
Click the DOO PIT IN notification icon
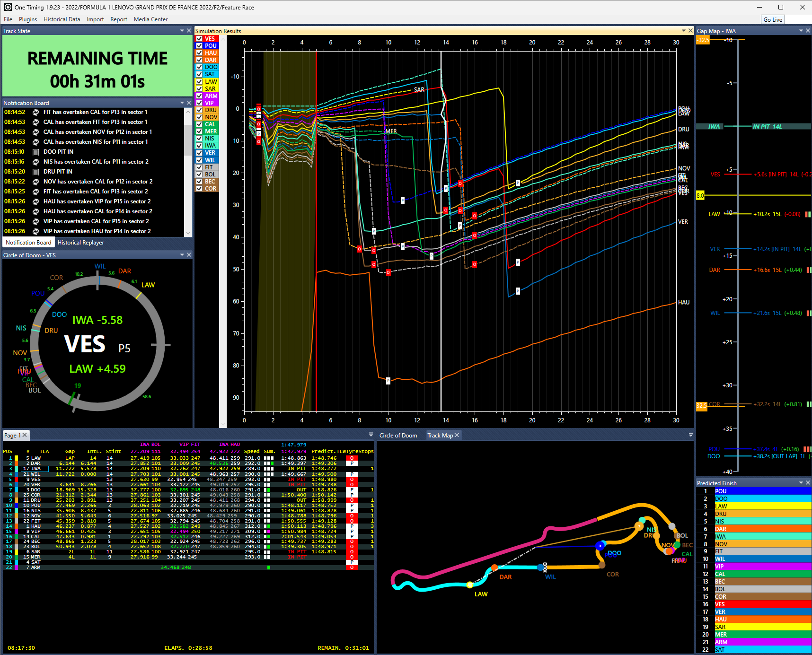tap(35, 152)
